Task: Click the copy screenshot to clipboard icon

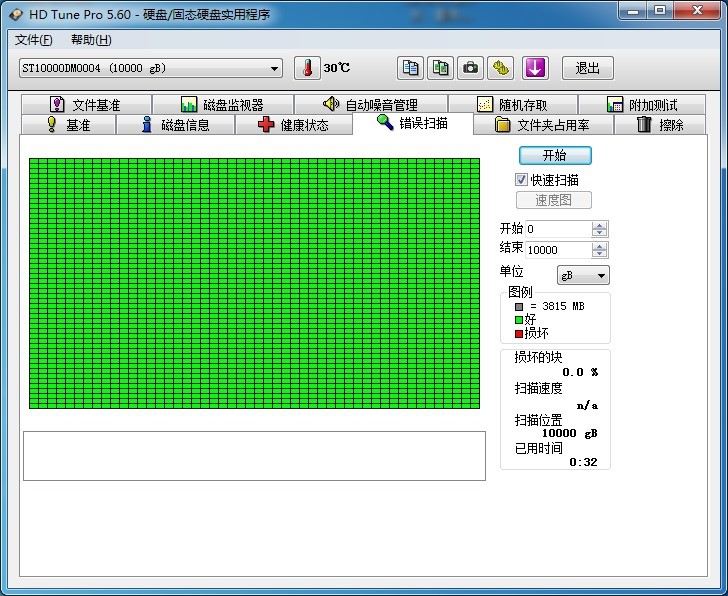Action: point(440,68)
